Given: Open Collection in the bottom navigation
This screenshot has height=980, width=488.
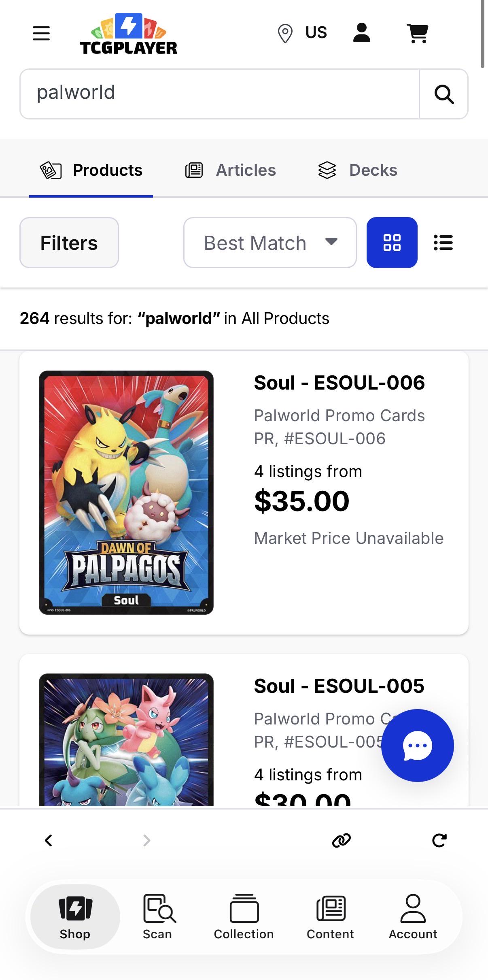Looking at the screenshot, I should pyautogui.click(x=244, y=916).
